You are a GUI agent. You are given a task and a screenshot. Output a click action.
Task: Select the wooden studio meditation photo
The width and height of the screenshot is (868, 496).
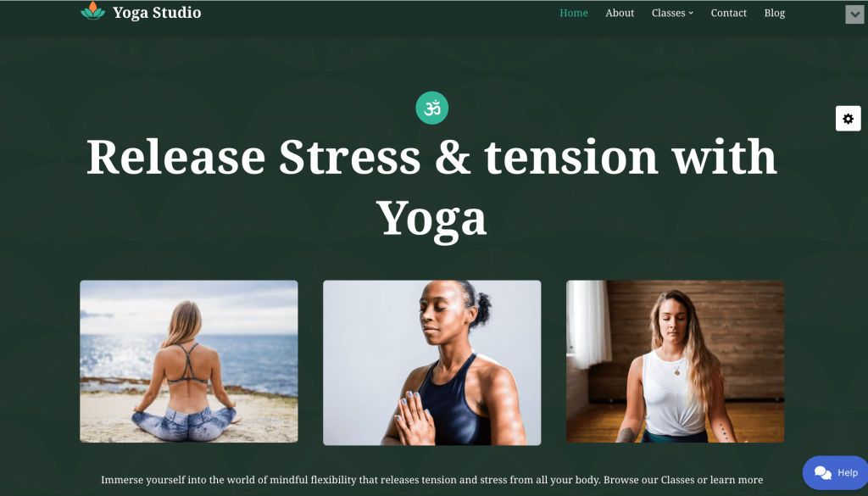[x=675, y=361]
